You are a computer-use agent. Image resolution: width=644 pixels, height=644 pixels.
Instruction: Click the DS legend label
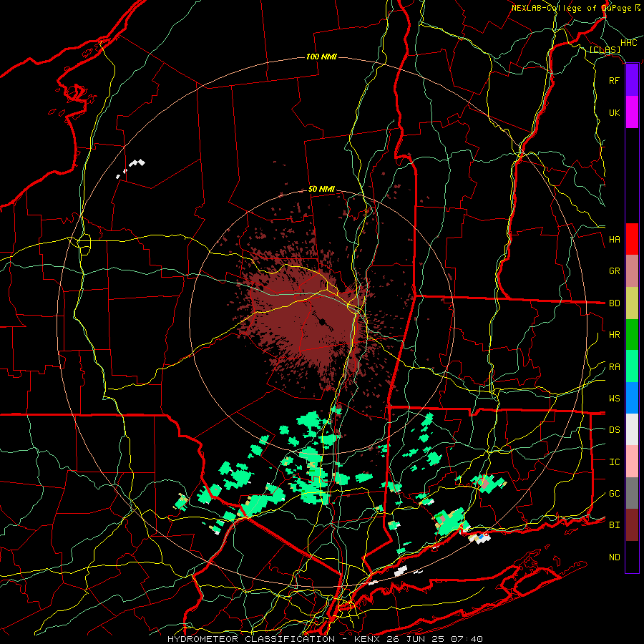pos(615,430)
